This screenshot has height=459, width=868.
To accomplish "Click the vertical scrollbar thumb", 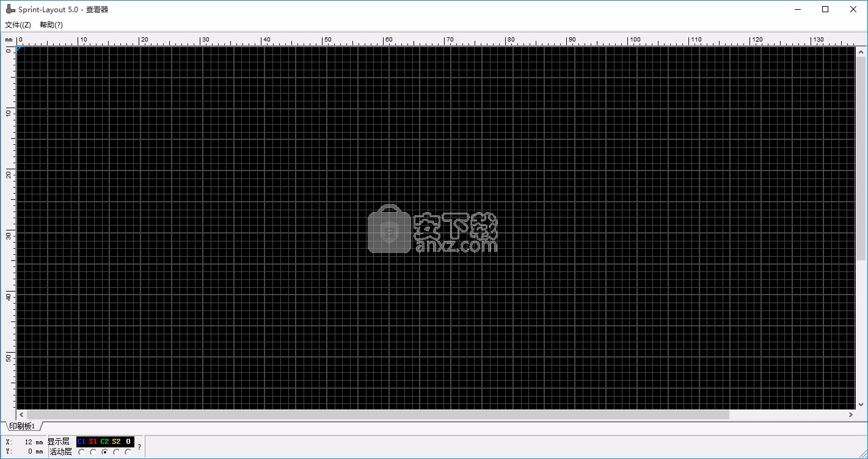I will coord(861,158).
